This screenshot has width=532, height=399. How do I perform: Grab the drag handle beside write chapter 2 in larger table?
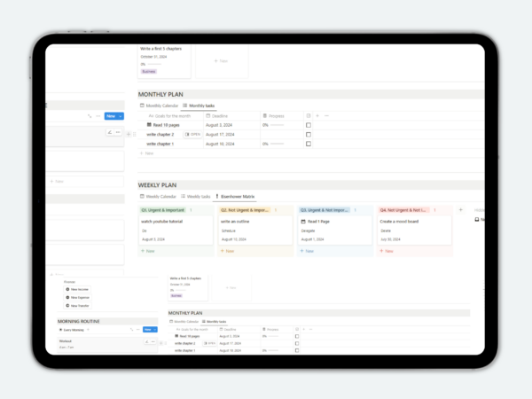pos(135,135)
